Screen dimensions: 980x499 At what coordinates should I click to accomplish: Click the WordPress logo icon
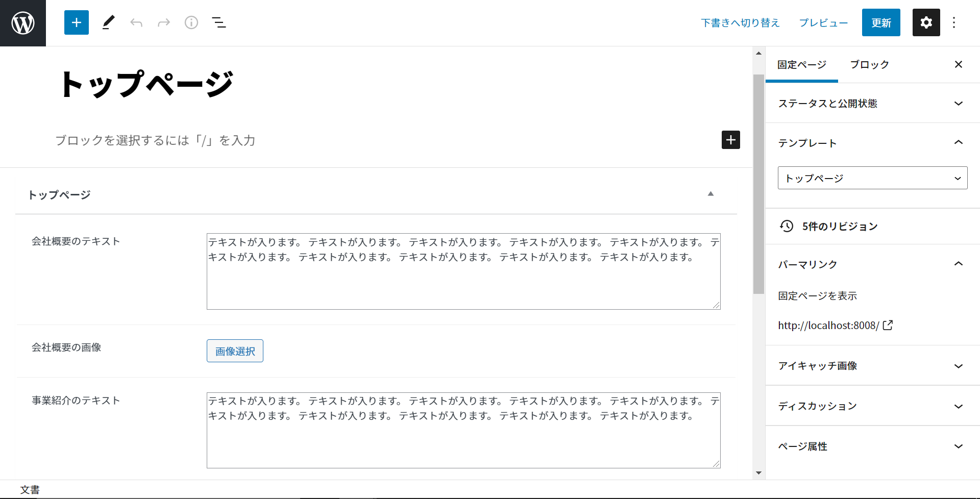pyautogui.click(x=23, y=23)
